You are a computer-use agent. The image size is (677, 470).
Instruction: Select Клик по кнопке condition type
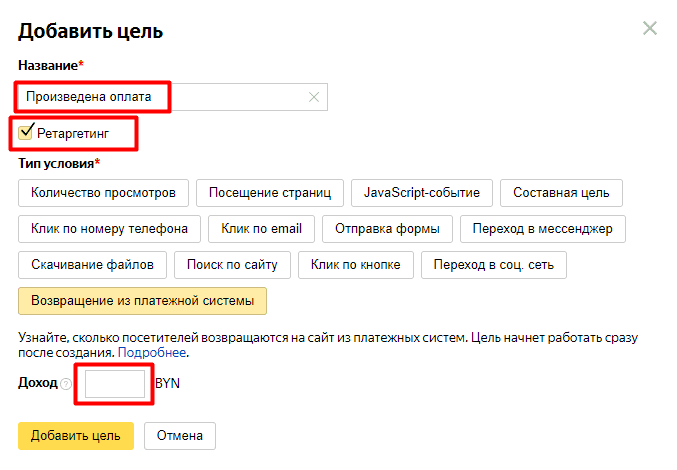(x=355, y=264)
